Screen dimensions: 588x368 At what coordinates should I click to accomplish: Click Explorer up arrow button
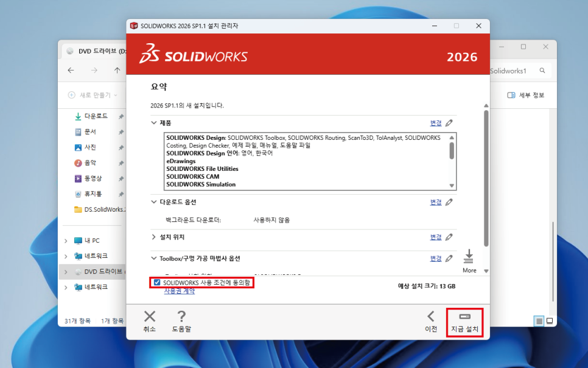point(117,71)
